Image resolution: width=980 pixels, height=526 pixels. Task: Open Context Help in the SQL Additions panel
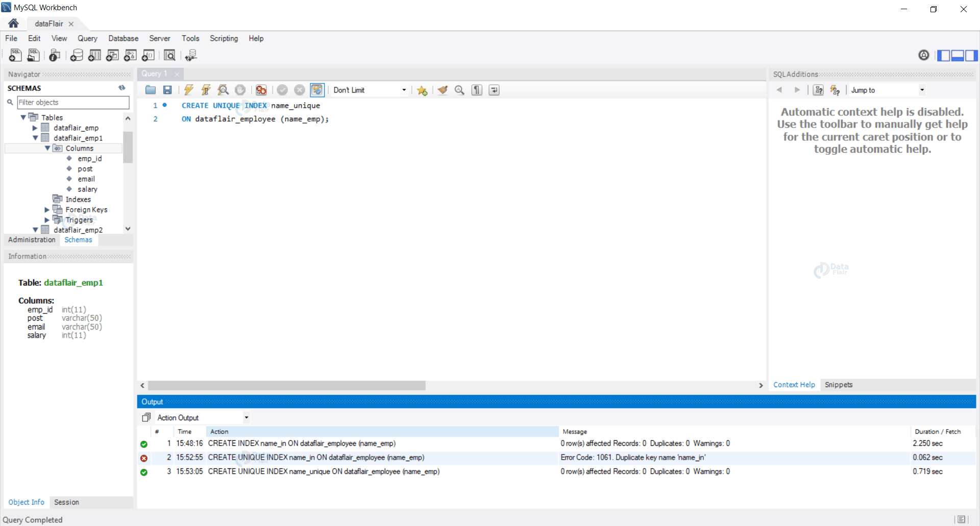coord(794,385)
